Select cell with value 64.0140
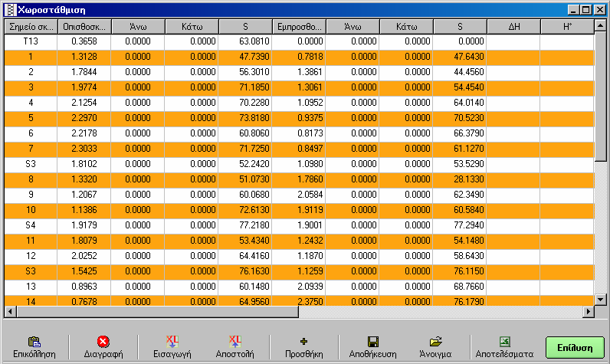The image size is (610, 364). pyautogui.click(x=461, y=103)
